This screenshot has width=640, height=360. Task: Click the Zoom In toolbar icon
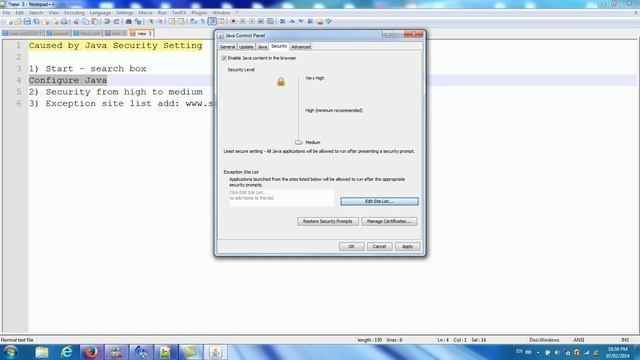(x=151, y=21)
